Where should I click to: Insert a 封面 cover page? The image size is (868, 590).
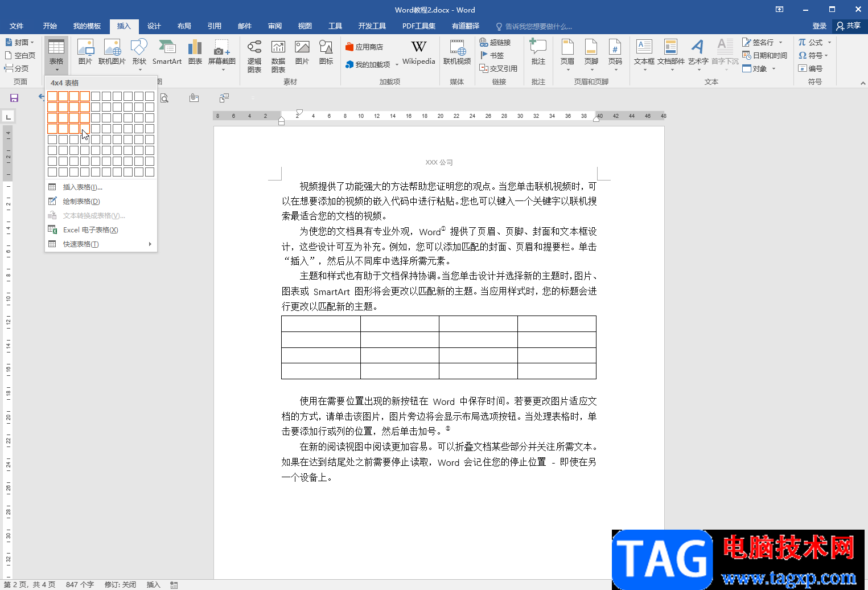point(19,42)
